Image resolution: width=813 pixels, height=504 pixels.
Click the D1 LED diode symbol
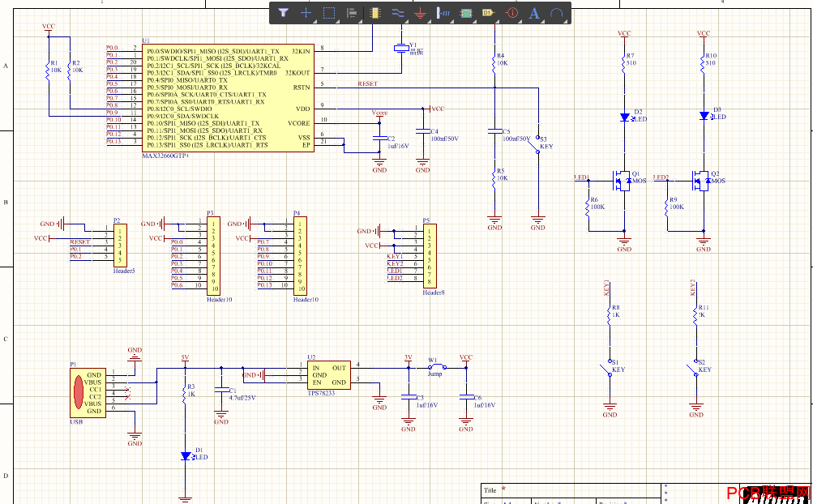186,456
